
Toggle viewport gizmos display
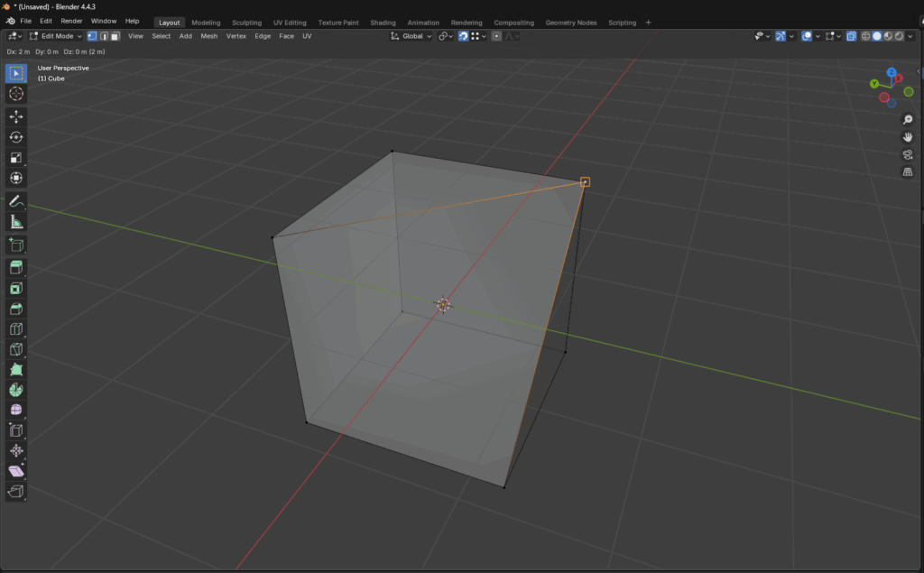click(x=781, y=36)
